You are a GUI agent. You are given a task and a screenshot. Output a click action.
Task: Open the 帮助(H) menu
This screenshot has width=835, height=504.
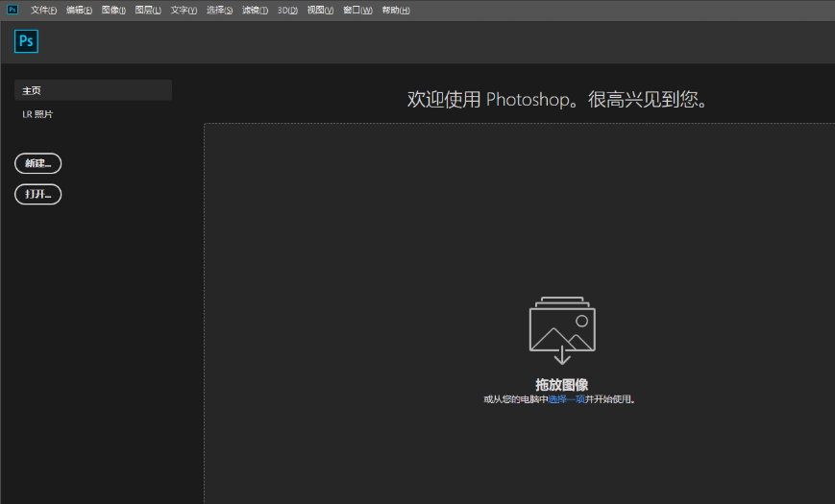click(x=396, y=11)
